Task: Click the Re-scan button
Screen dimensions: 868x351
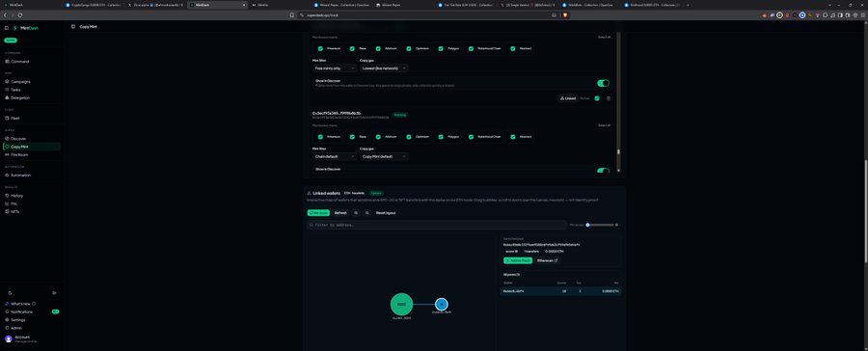Action: (318, 212)
